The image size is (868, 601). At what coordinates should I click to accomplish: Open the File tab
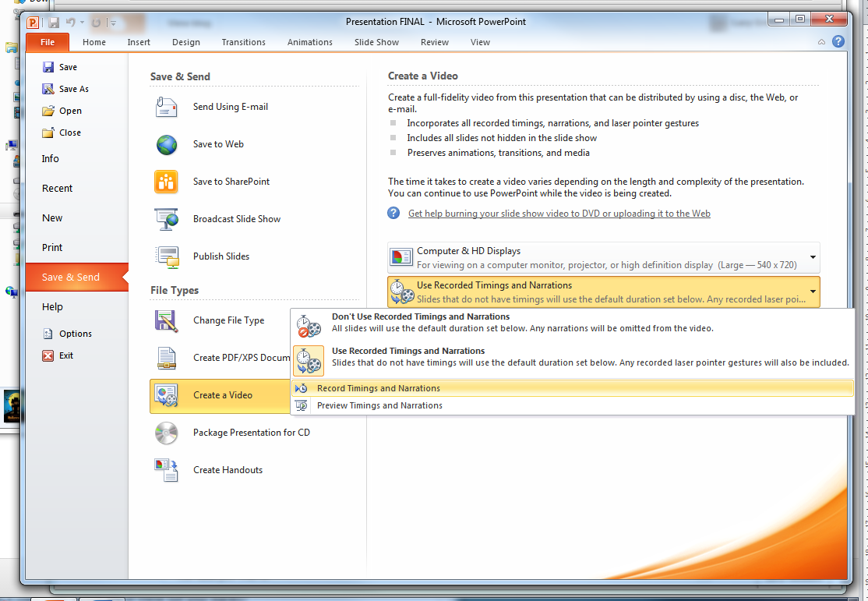48,42
